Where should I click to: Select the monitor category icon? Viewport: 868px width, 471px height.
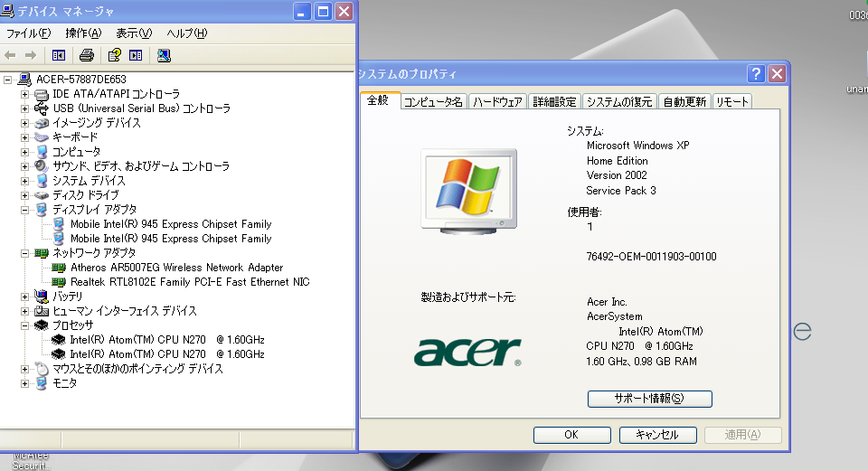click(42, 383)
